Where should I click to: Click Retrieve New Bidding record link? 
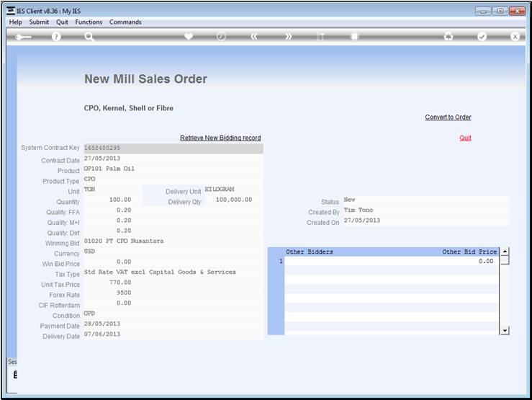coord(220,138)
